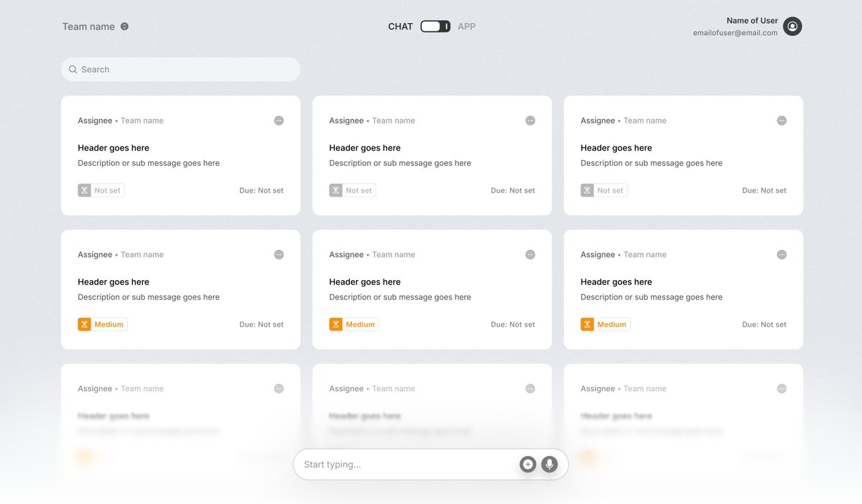Click Medium priority badge on middle-column card
Viewport: 862px width, 504px height.
[354, 325]
